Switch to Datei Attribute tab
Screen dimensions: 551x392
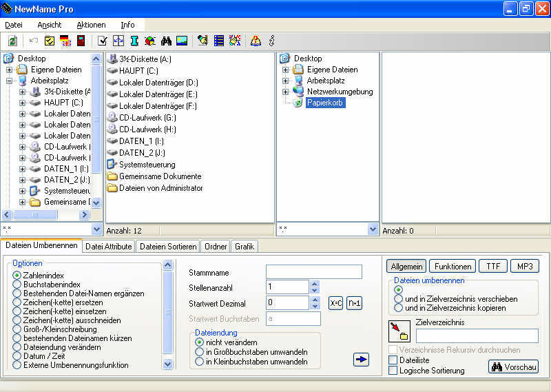click(x=109, y=247)
